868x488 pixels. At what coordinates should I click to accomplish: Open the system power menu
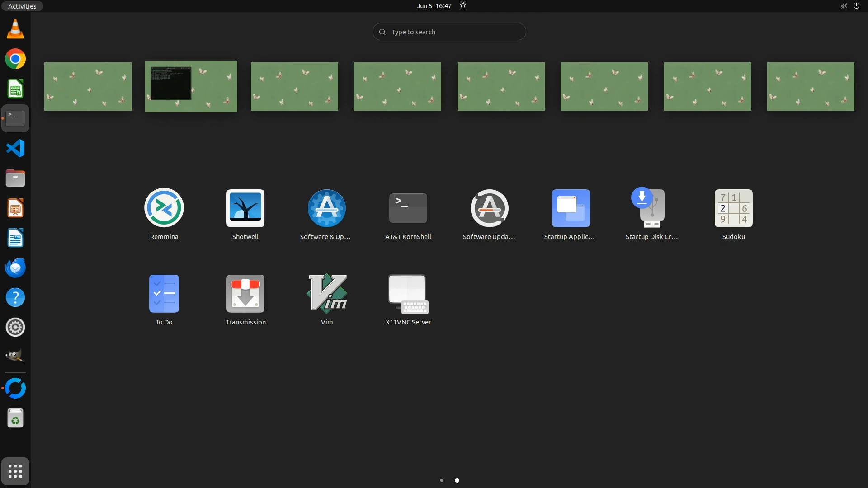tap(856, 6)
